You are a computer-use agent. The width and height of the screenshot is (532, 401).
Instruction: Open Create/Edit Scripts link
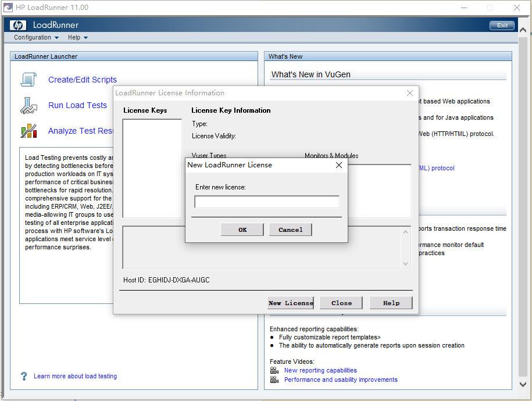click(x=83, y=80)
